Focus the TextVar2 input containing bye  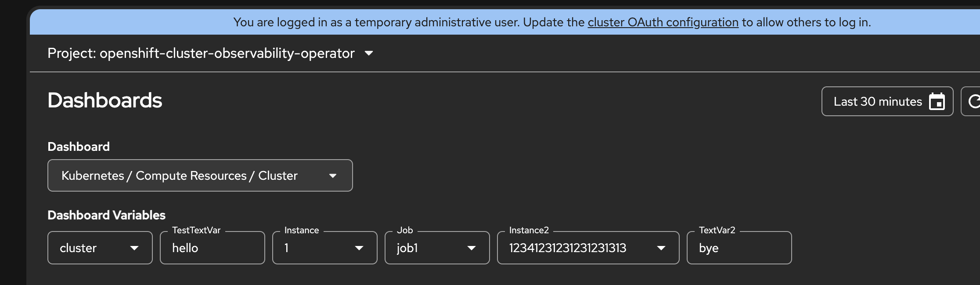click(739, 248)
